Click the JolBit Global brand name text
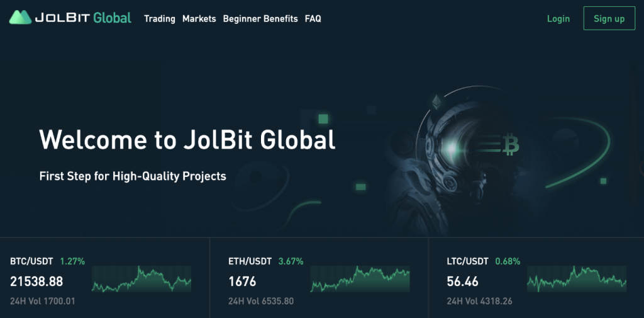Image resolution: width=644 pixels, height=318 pixels. pos(83,18)
